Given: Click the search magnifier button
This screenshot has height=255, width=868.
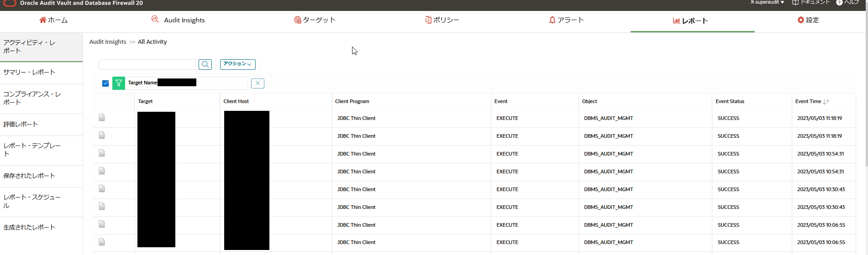Looking at the screenshot, I should (205, 64).
